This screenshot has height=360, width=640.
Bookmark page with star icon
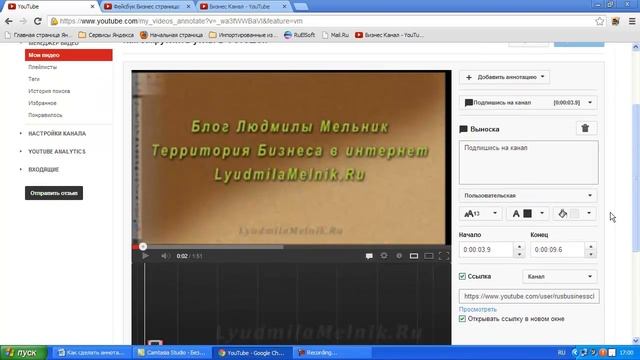pos(599,21)
